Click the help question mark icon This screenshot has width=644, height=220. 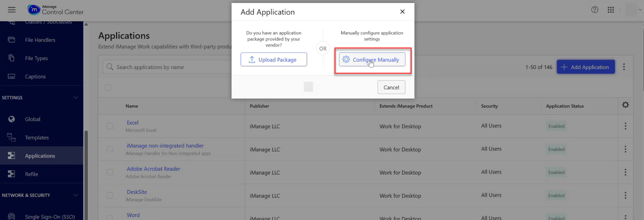[x=595, y=10]
